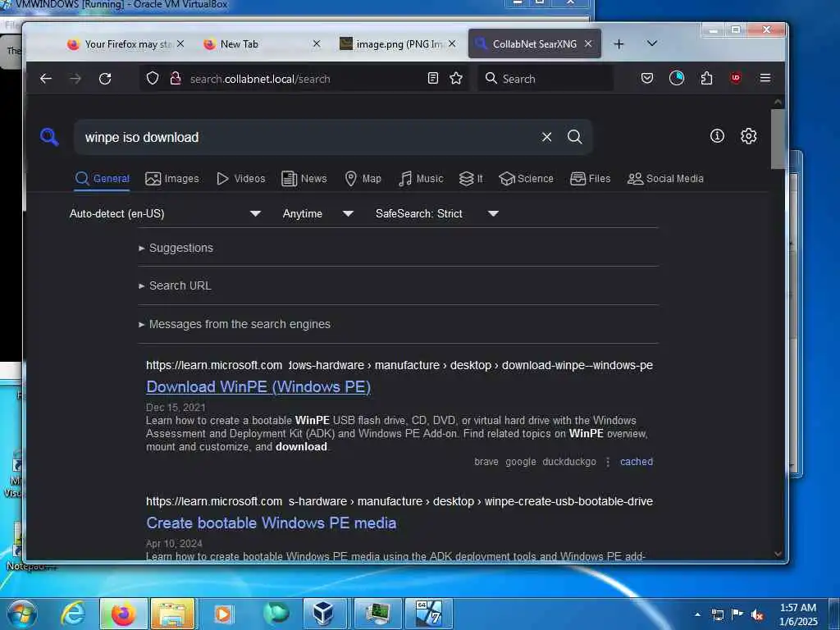
Task: Open the media player taskbar icon
Action: [x=223, y=614]
